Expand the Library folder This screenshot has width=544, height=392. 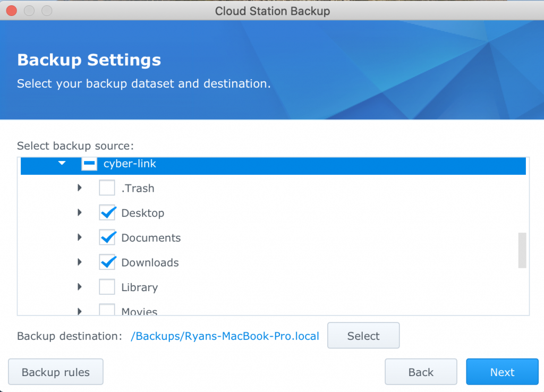pyautogui.click(x=80, y=287)
